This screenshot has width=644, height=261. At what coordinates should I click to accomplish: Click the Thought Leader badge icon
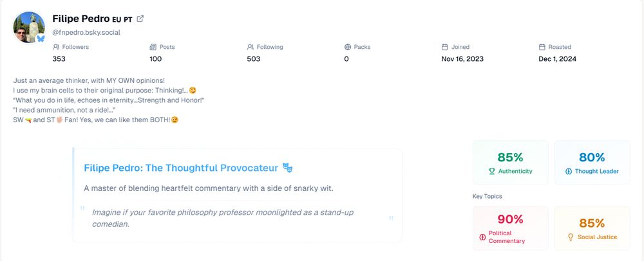point(569,172)
